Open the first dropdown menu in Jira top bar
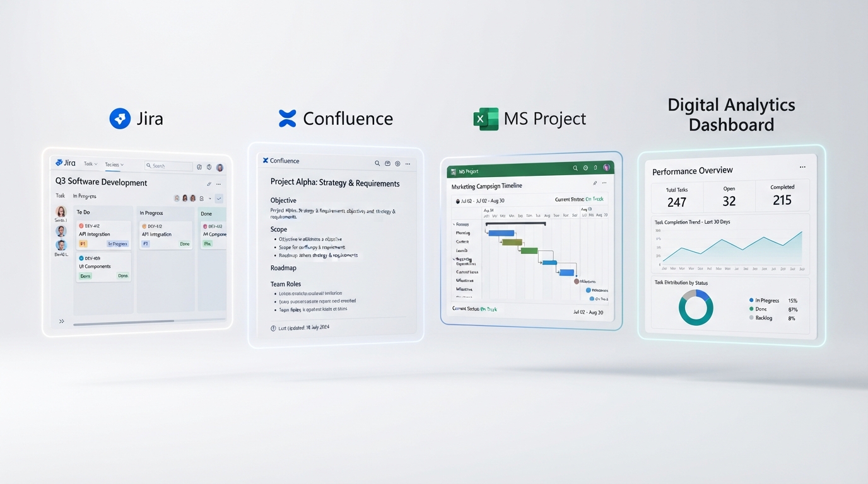 point(91,164)
